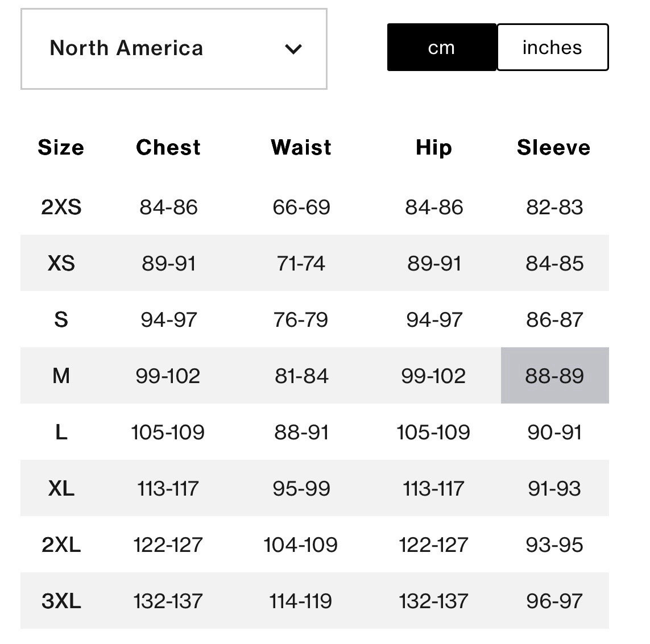This screenshot has height=644, width=650.
Task: Click the Chest column header
Action: [x=168, y=148]
